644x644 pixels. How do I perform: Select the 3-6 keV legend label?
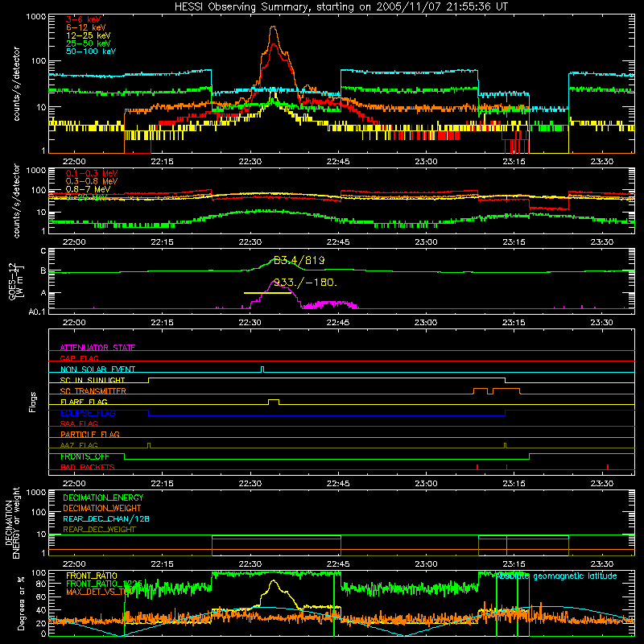point(84,19)
